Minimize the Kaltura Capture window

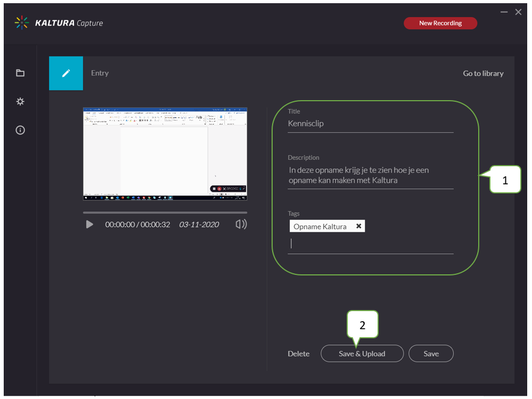point(504,12)
